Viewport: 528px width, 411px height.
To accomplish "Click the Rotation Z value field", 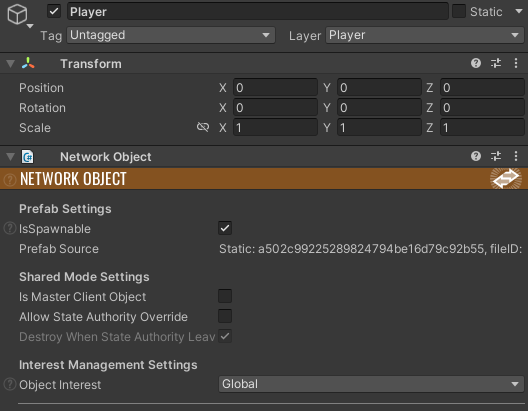I will coord(482,108).
